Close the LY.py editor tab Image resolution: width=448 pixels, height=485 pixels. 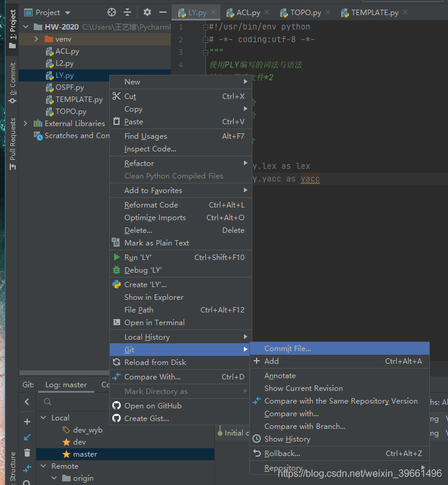coord(213,12)
